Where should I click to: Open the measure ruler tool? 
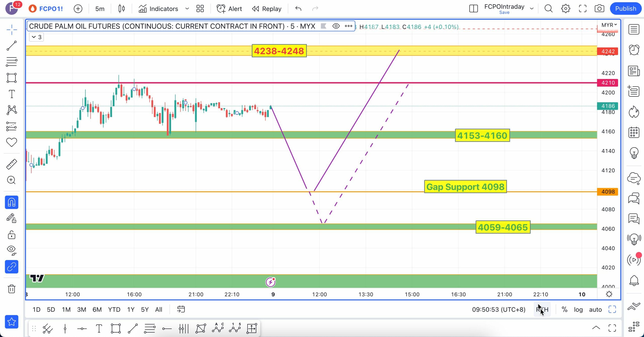[12, 164]
